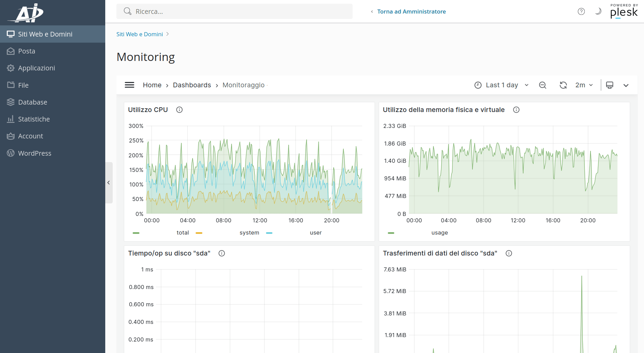The width and height of the screenshot is (644, 353).
Task: Zoom out the time range
Action: [x=542, y=85]
